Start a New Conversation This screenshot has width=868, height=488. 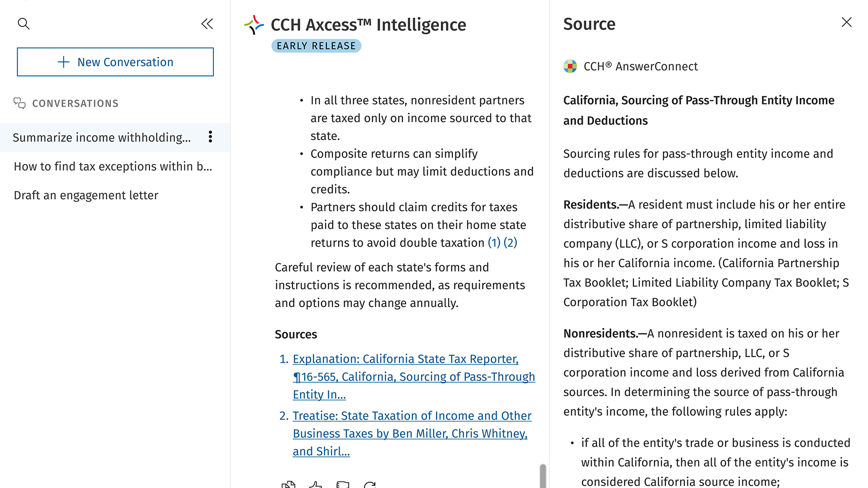coord(115,62)
